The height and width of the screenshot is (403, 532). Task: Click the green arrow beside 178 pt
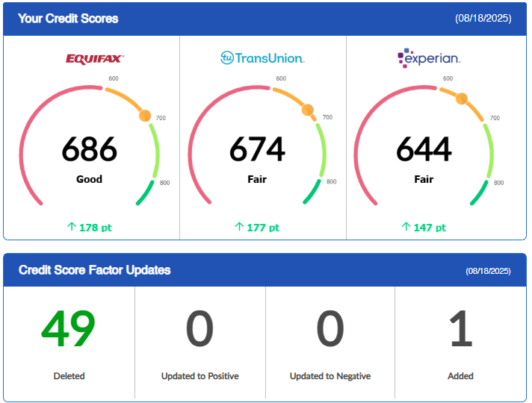click(72, 227)
